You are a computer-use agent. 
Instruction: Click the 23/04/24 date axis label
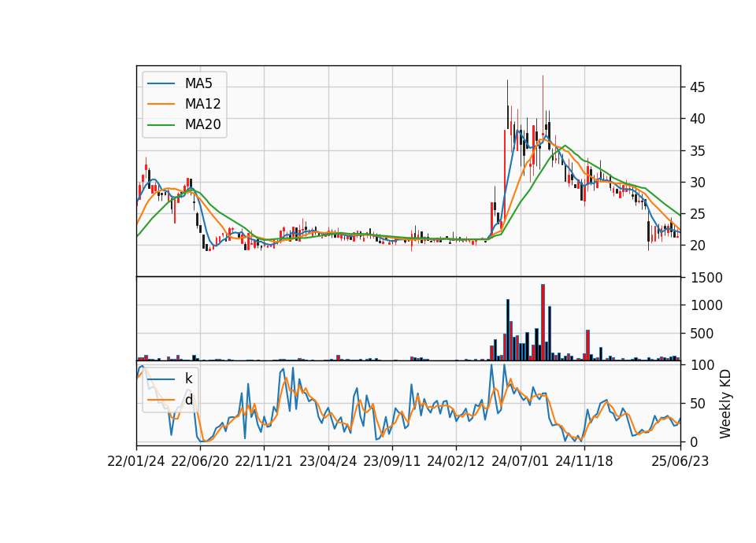coord(328,462)
